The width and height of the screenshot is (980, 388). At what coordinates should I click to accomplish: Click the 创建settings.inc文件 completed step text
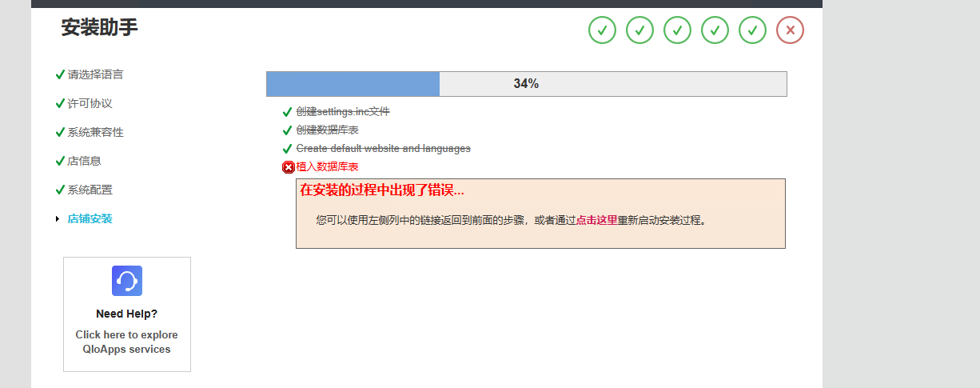[x=343, y=112]
